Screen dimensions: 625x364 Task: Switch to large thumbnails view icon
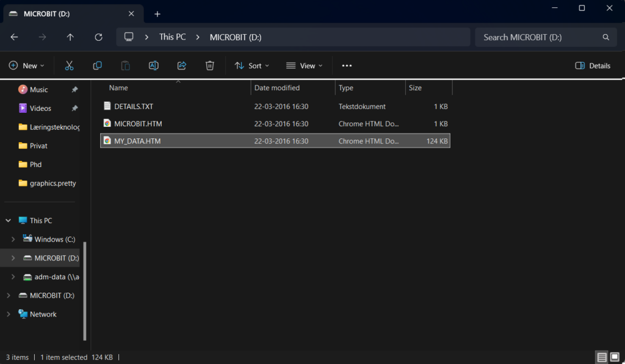(615, 357)
